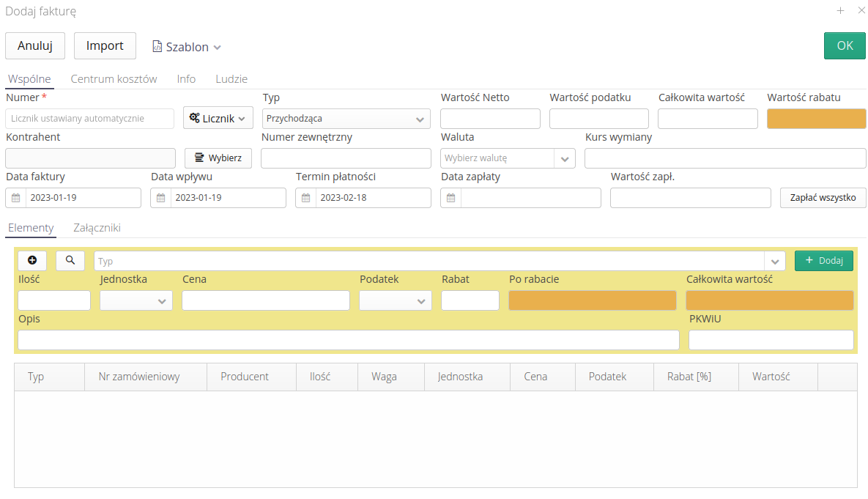Open the calendar icon for Termin płatności
Image resolution: width=868 pixels, height=499 pixels.
coord(306,198)
